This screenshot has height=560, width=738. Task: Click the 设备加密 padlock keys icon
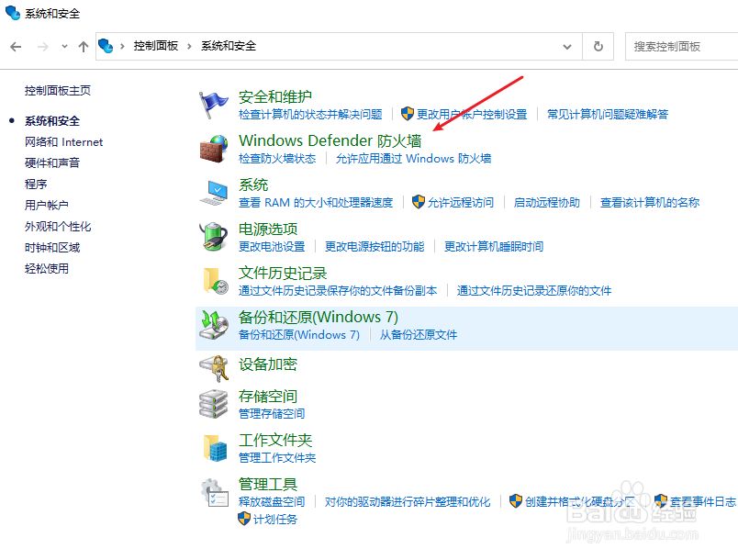tap(214, 368)
